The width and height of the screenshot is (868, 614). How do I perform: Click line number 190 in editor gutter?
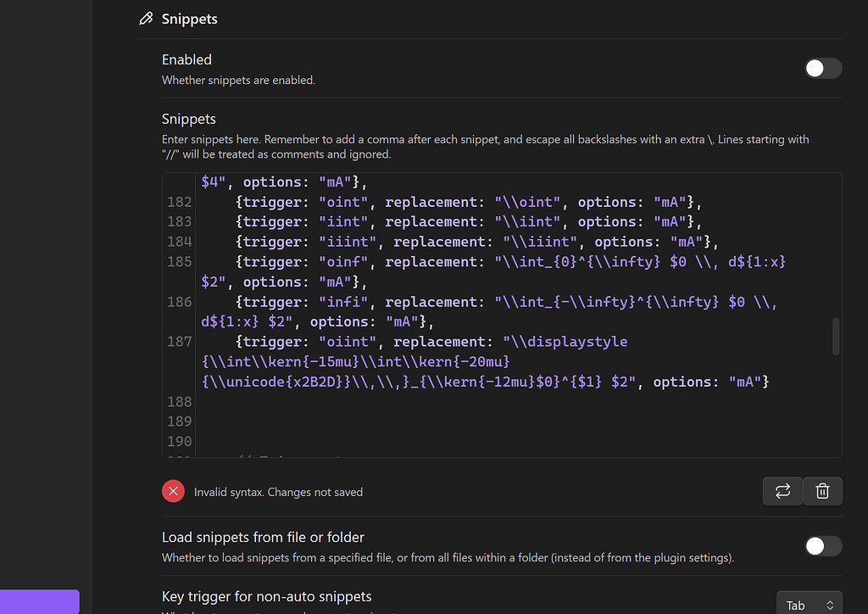179,441
